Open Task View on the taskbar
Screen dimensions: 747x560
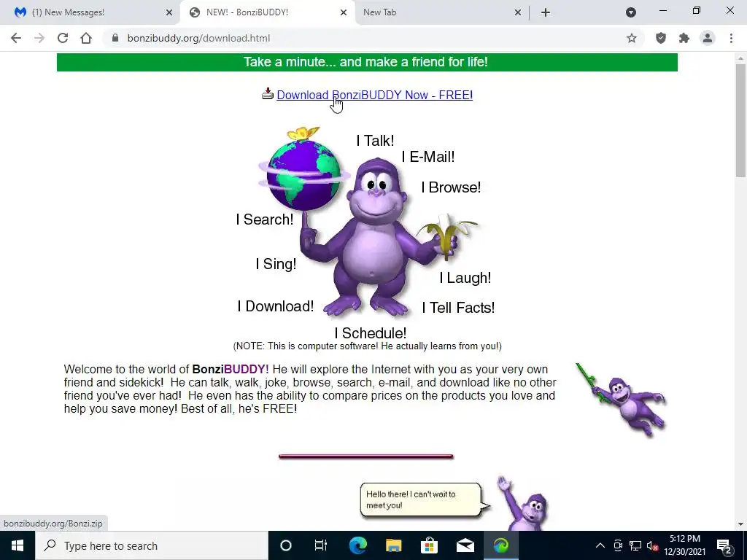(321, 545)
